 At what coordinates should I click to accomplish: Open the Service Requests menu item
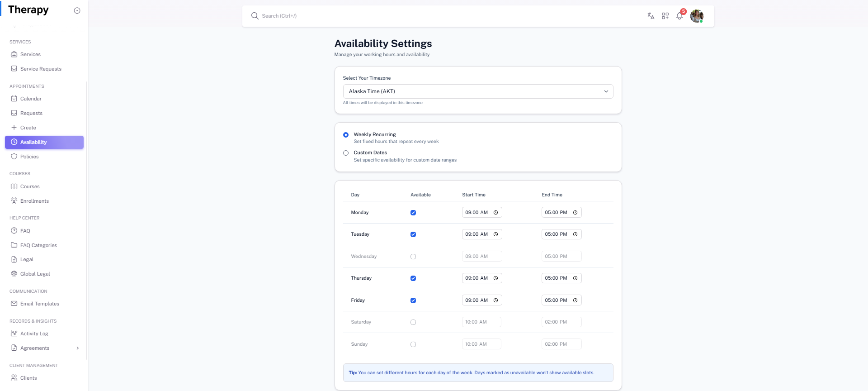tap(44, 69)
